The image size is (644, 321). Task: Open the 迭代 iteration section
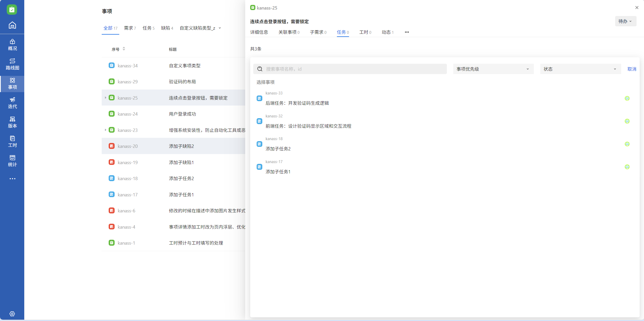(x=12, y=103)
